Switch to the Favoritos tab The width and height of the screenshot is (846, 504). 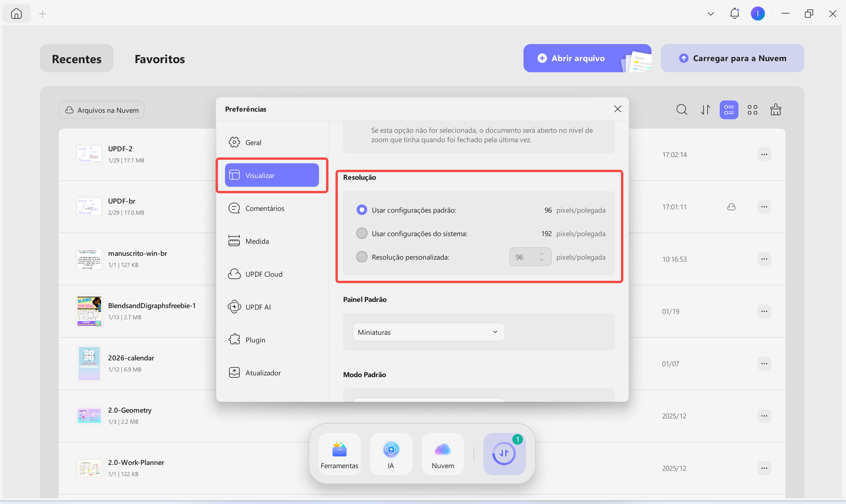(x=160, y=59)
